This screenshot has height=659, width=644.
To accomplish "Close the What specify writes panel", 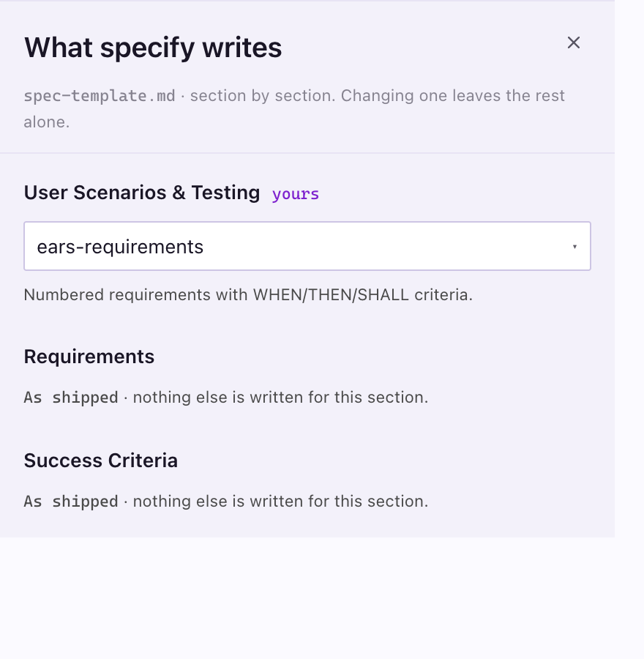I will click(x=574, y=42).
